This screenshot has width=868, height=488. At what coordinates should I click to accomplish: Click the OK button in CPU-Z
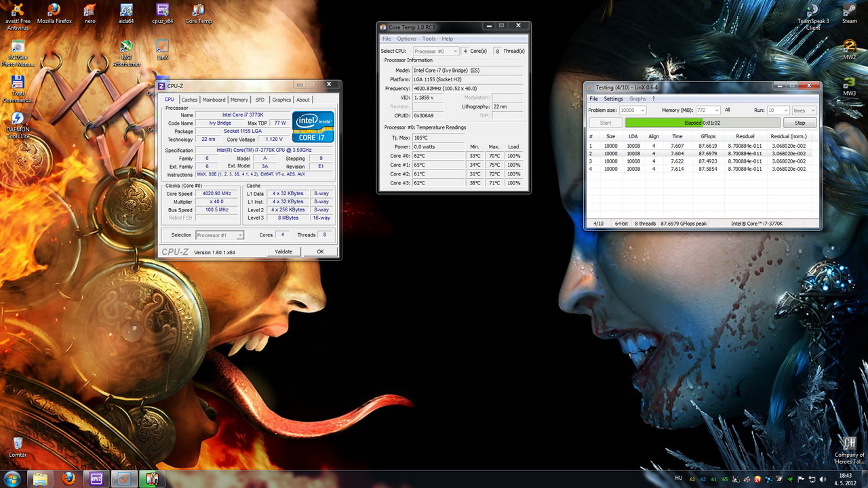[x=320, y=251]
